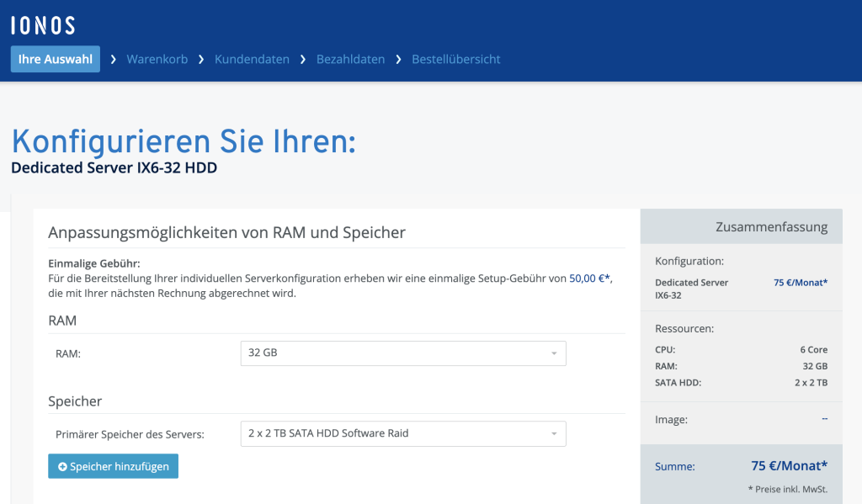
Task: Click the chevron after Ihre Auswahl
Action: [112, 59]
